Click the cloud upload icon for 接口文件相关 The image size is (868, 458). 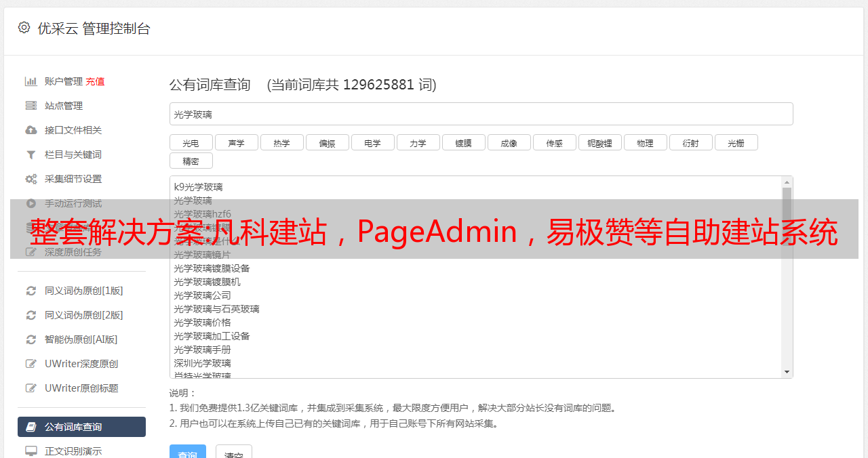point(31,130)
